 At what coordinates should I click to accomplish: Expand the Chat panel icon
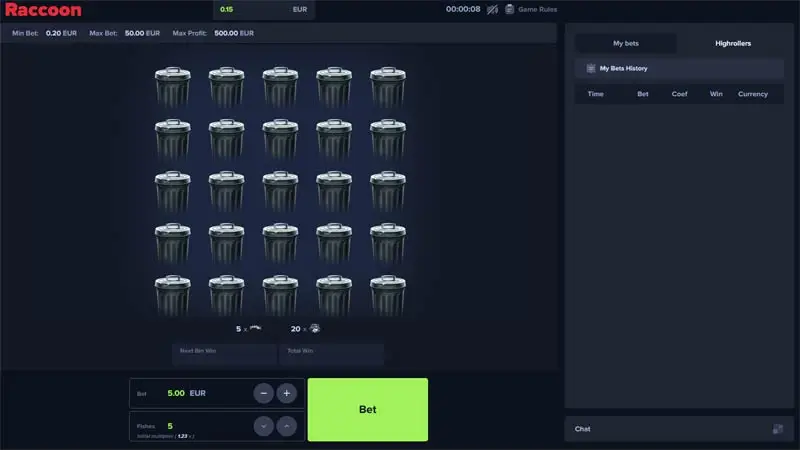[778, 429]
